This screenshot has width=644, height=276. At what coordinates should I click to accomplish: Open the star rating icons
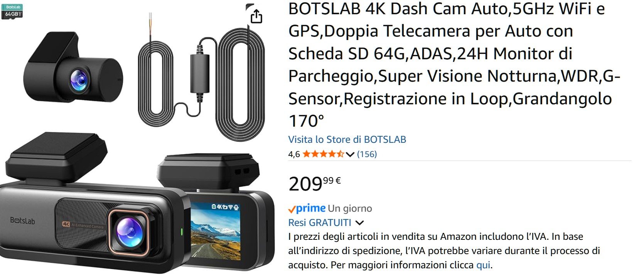point(323,154)
